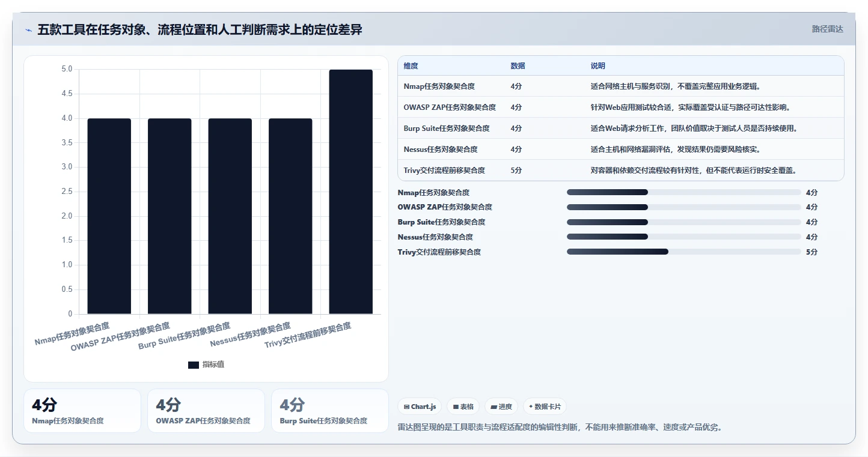The image size is (868, 457).
Task: Click the Nessus任务对象契合度 progress bar
Action: (x=683, y=237)
